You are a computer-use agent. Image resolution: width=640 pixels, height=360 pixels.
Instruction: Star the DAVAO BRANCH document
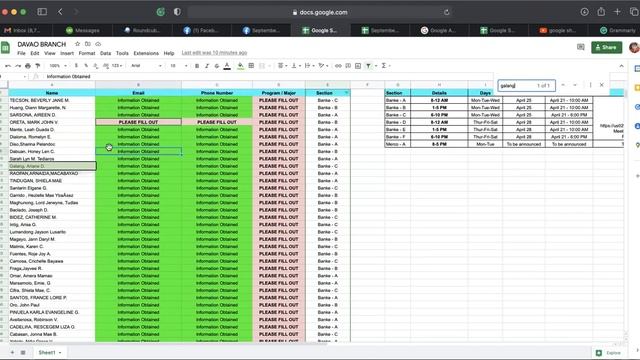77,44
